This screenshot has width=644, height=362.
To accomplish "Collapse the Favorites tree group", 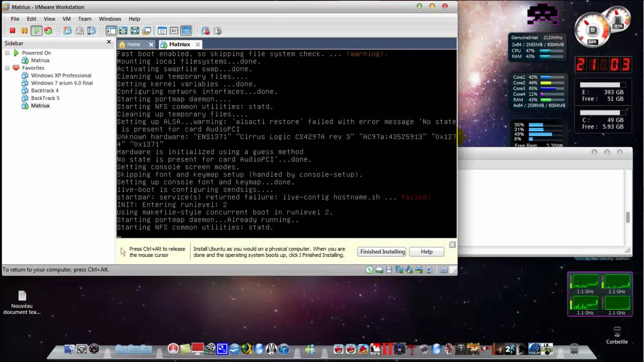I will tap(8, 68).
